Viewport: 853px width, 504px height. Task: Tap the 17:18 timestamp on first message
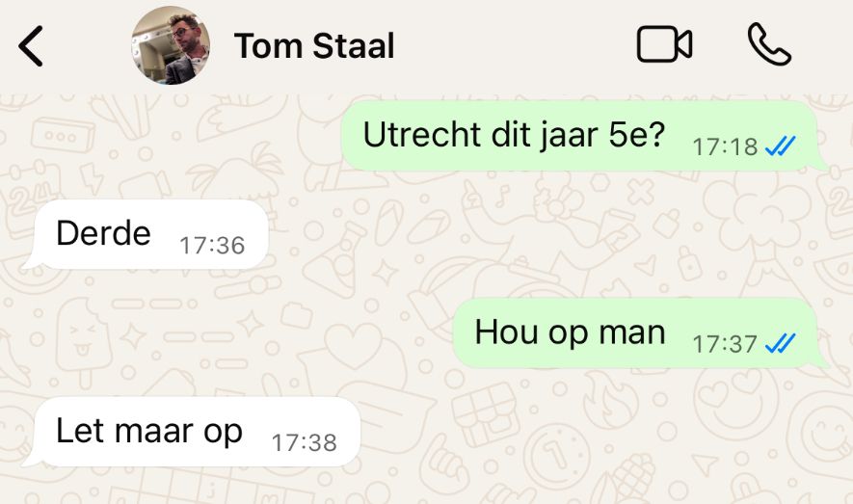(725, 146)
